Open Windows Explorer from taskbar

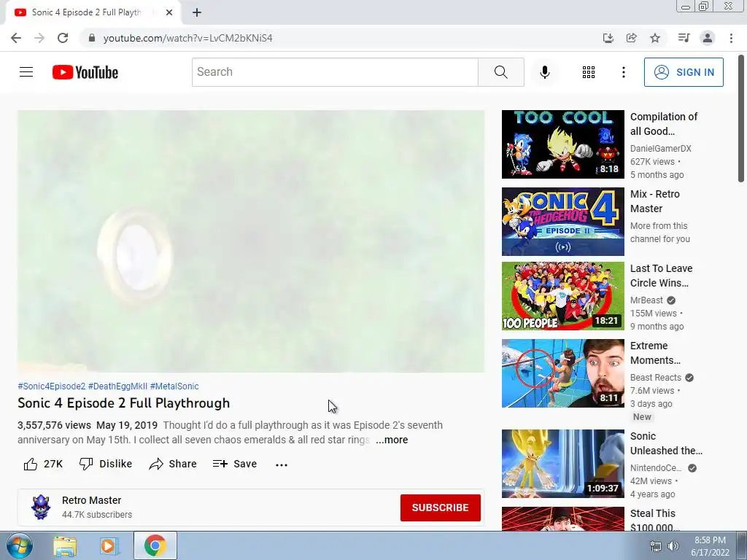65,545
